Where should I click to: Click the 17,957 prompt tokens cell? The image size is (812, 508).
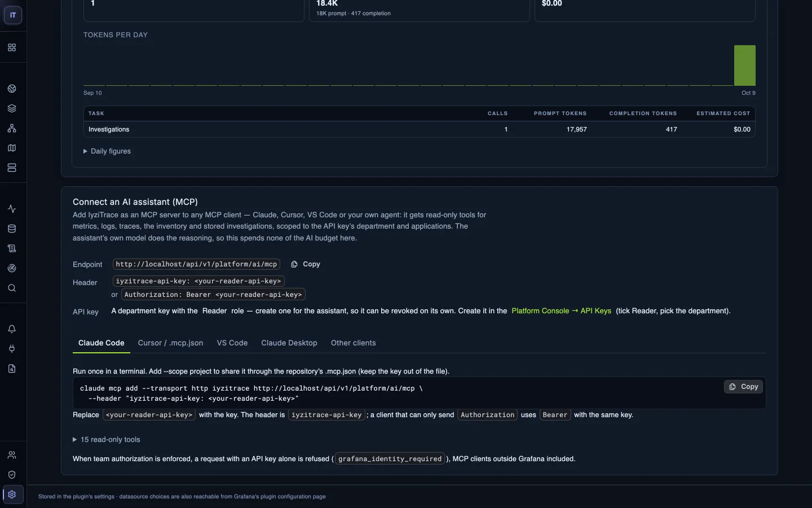pyautogui.click(x=576, y=129)
